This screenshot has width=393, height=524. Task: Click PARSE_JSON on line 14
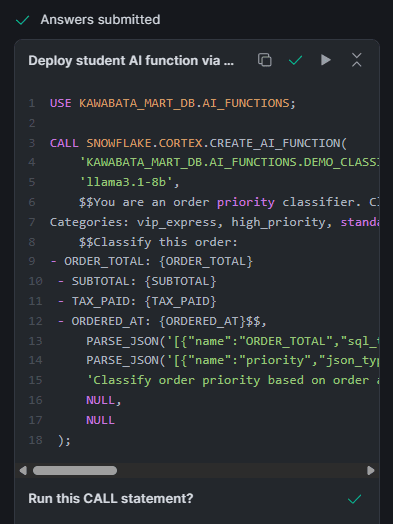[x=122, y=361]
